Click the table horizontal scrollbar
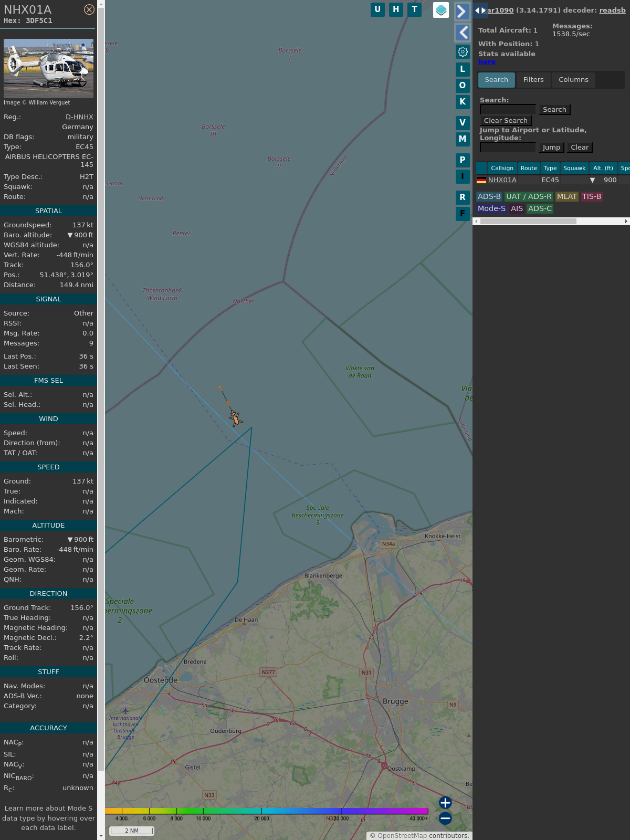 click(528, 222)
